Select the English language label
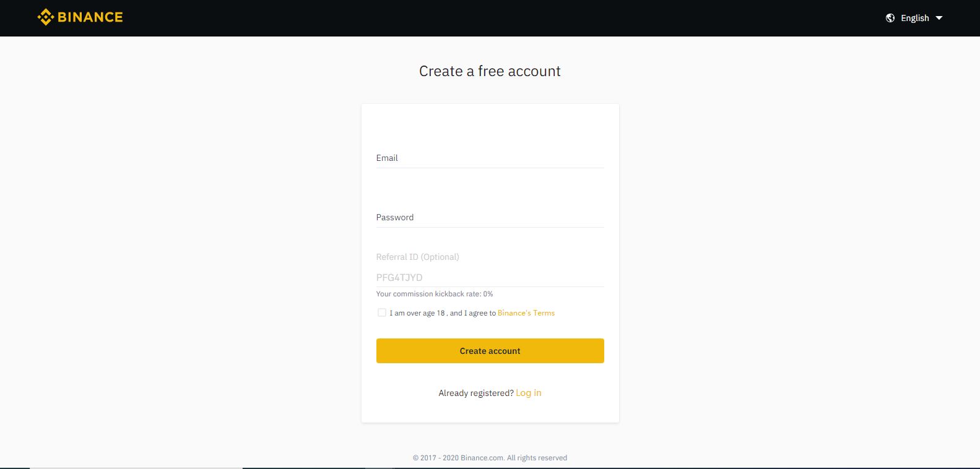The height and width of the screenshot is (469, 980). pyautogui.click(x=915, y=18)
